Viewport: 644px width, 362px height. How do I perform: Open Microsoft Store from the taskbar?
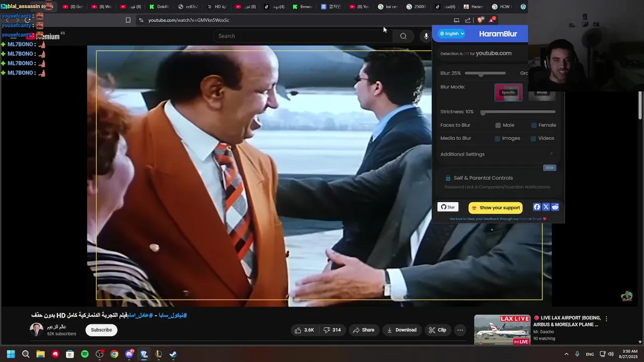70,354
